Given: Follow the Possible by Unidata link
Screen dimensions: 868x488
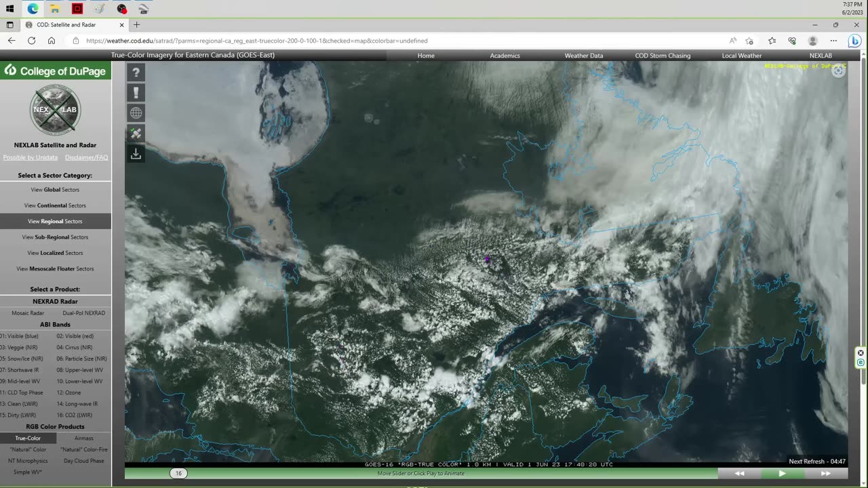Looking at the screenshot, I should point(30,157).
